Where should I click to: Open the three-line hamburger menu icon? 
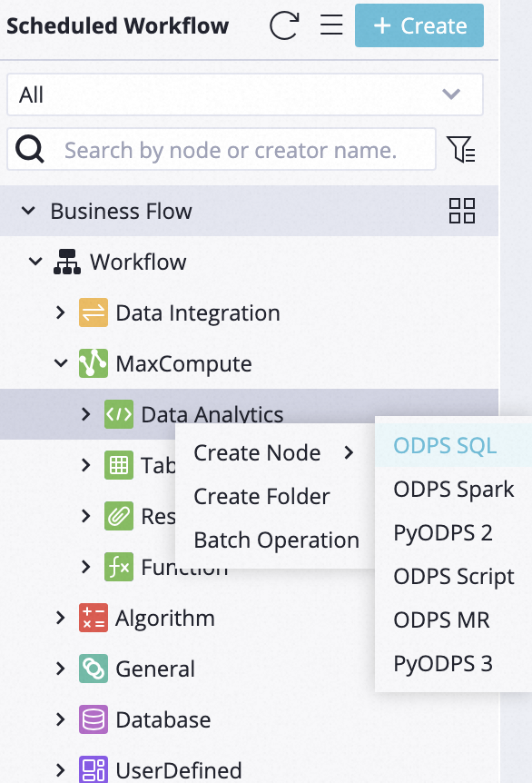pos(331,25)
